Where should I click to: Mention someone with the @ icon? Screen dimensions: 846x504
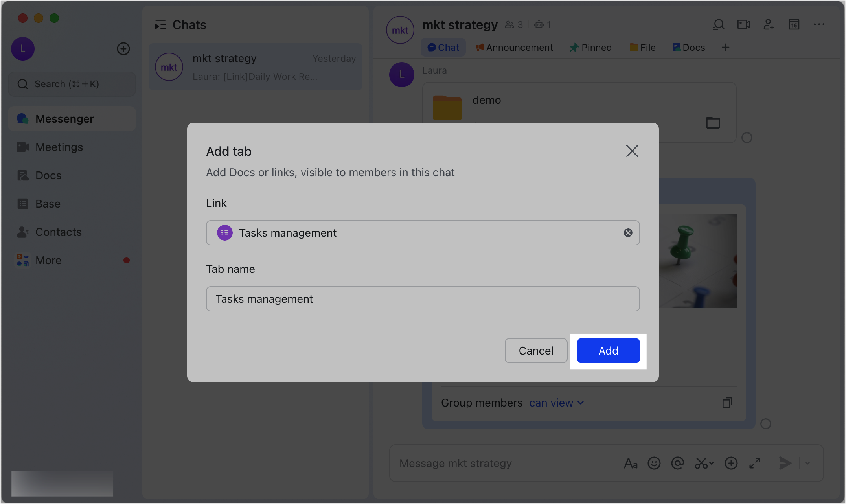(677, 463)
